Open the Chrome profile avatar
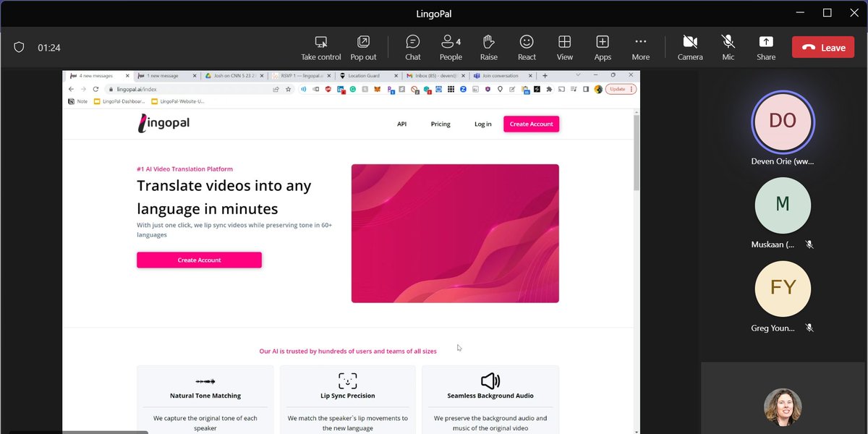The width and height of the screenshot is (868, 434). pyautogui.click(x=598, y=89)
